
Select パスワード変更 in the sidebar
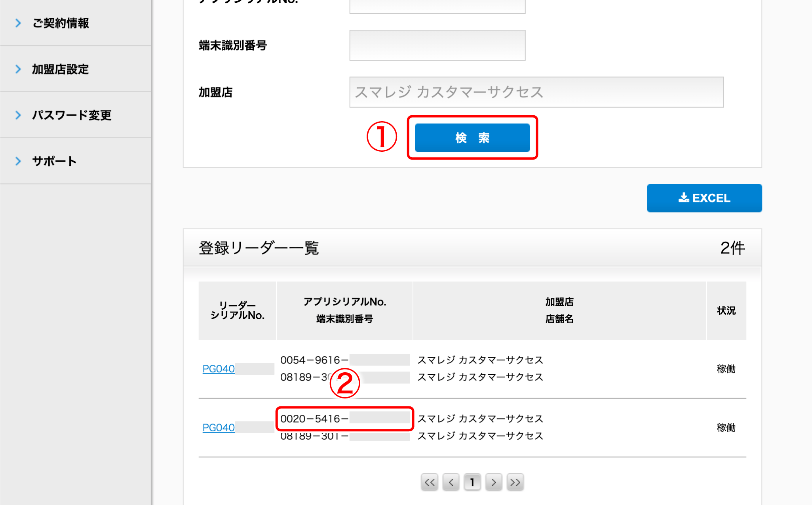(x=72, y=115)
